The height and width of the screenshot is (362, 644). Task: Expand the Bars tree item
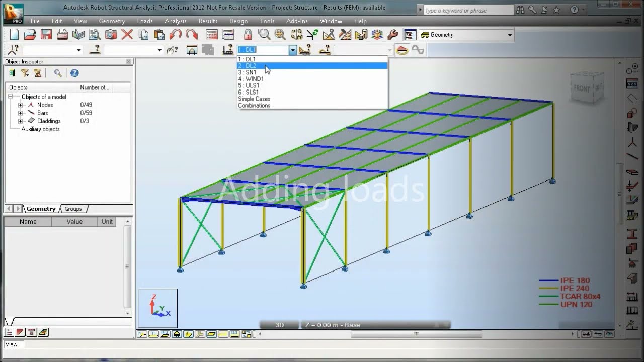20,113
